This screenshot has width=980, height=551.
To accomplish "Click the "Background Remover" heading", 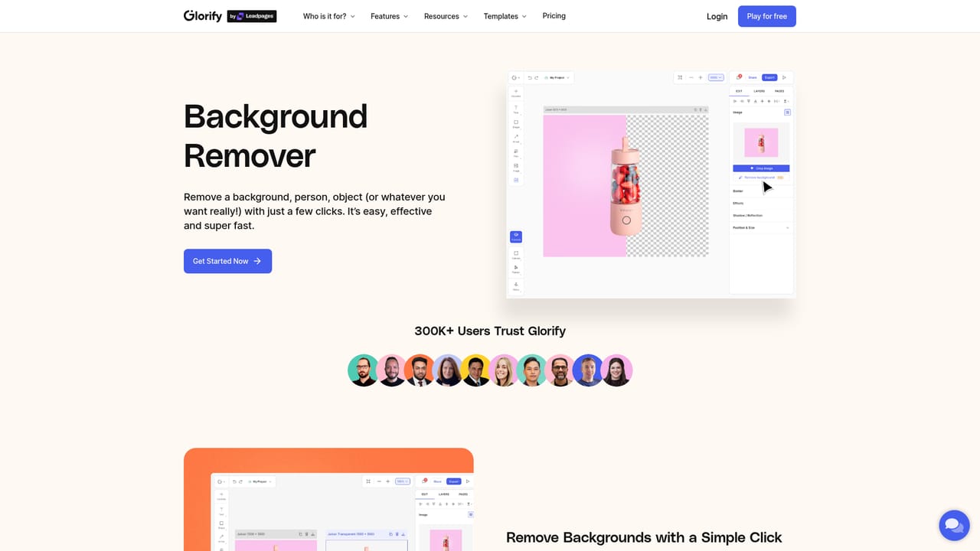I will point(276,136).
